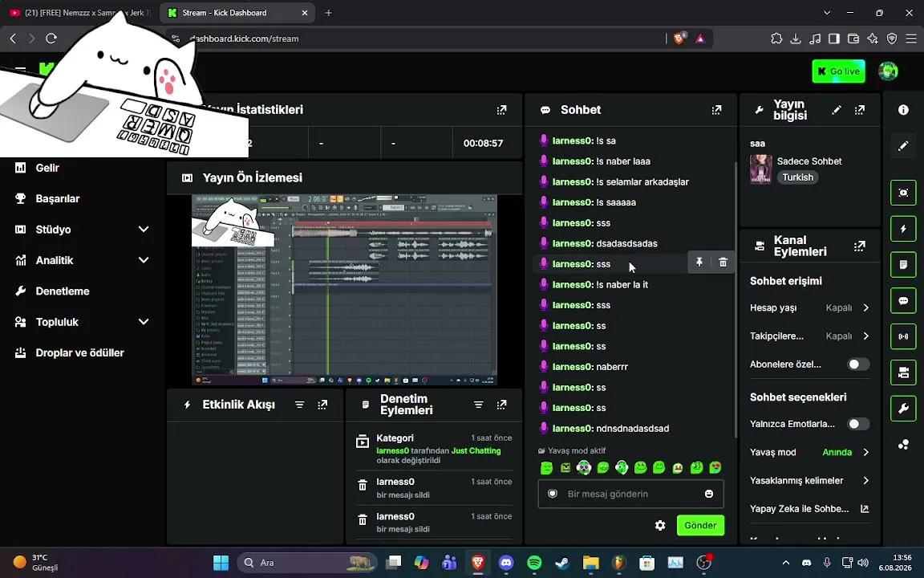Screen dimensions: 924x578
Task: Open chat settings gear icon
Action: (x=660, y=525)
